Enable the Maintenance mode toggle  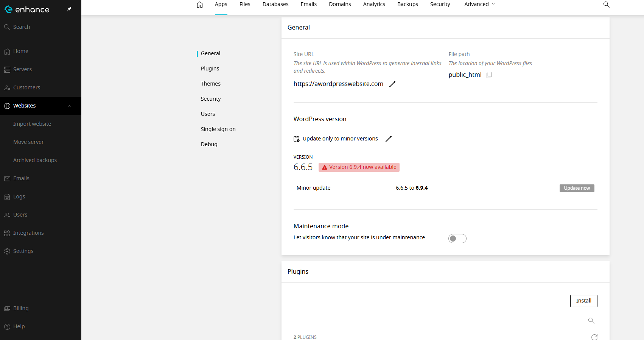457,239
